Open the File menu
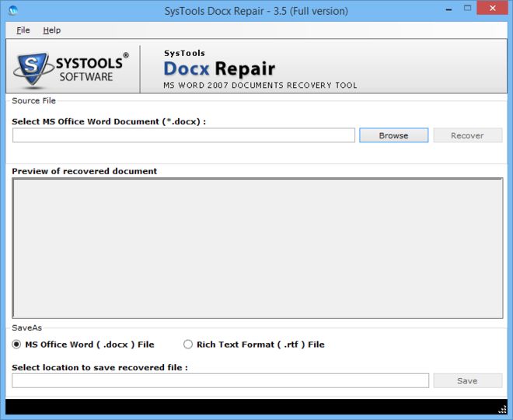Image resolution: width=513 pixels, height=420 pixels. pos(23,30)
